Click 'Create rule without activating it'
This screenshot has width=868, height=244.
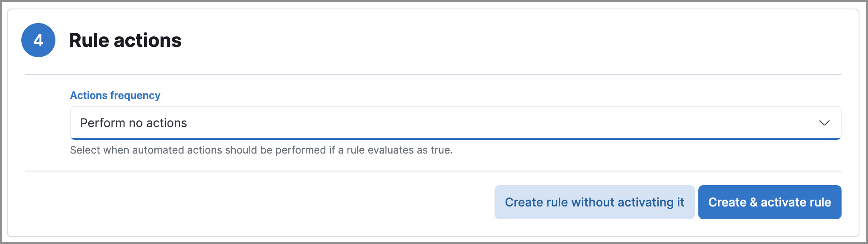pos(594,202)
